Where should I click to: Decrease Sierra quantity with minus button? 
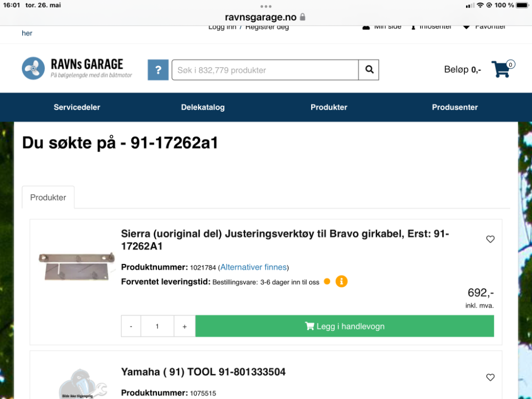click(131, 327)
